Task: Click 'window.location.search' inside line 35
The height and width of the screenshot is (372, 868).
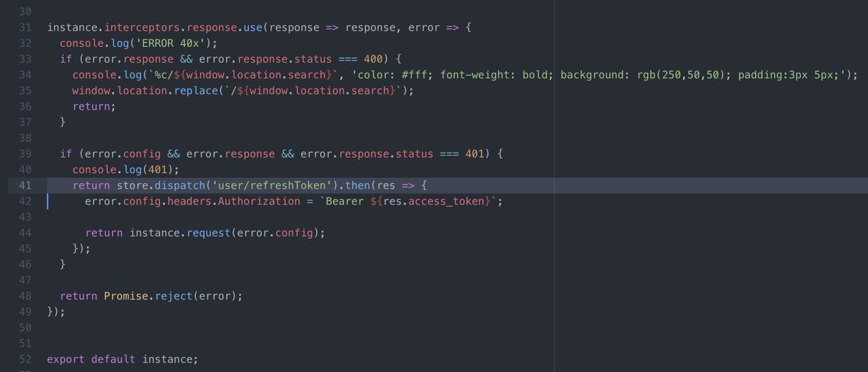Action: (x=319, y=90)
